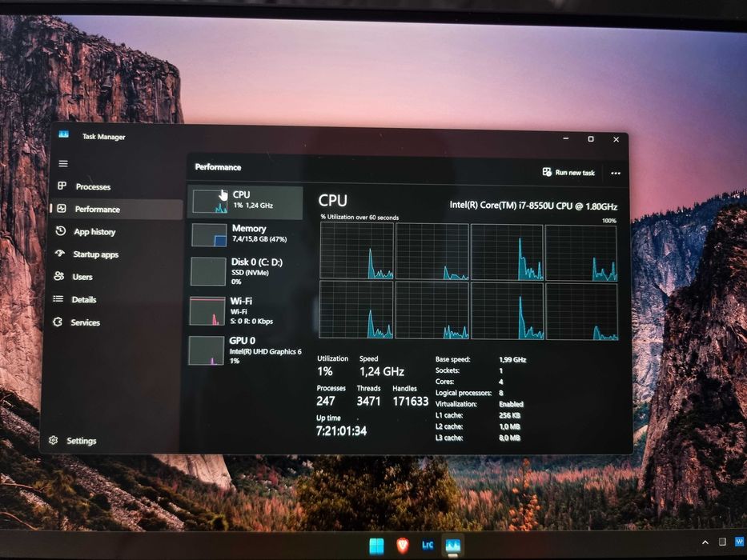The height and width of the screenshot is (560, 747).
Task: Click the Memory mini graph thumbnail
Action: (x=209, y=234)
